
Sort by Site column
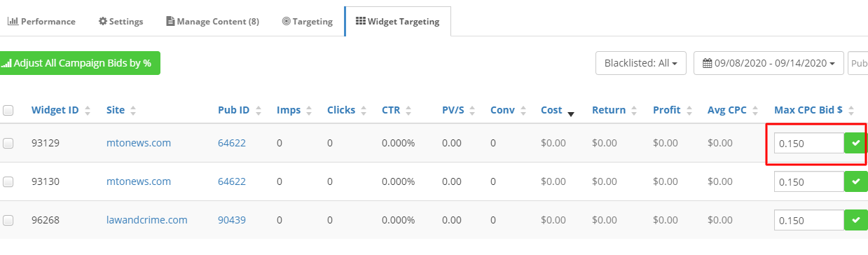(x=121, y=110)
